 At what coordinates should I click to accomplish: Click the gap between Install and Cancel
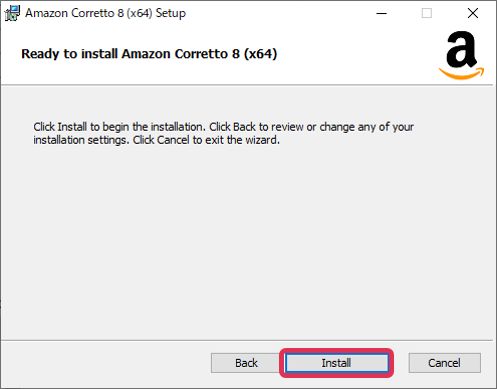[401, 363]
